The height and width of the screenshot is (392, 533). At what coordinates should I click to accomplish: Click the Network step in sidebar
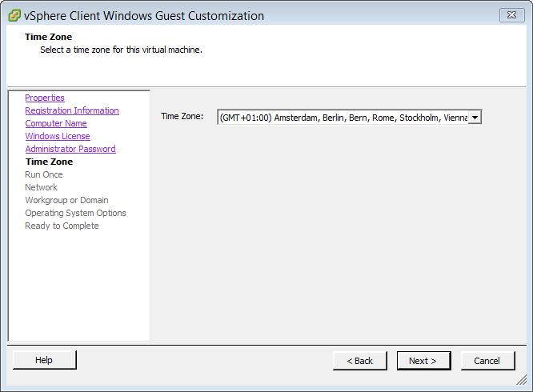(41, 187)
